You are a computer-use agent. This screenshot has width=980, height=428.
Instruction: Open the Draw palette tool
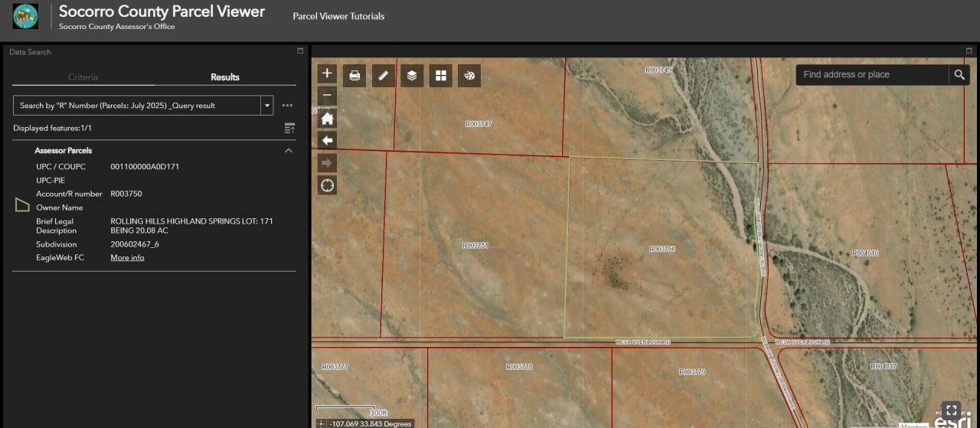(469, 75)
